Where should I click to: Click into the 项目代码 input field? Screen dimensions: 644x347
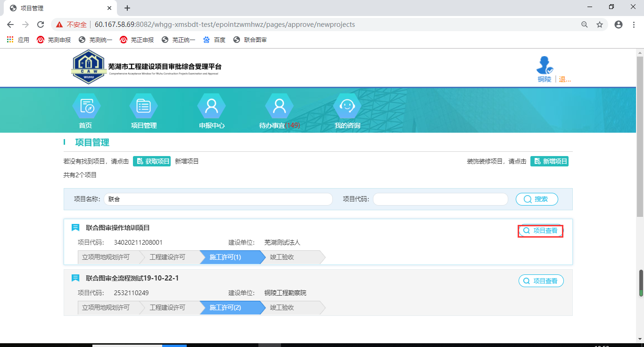pos(440,199)
